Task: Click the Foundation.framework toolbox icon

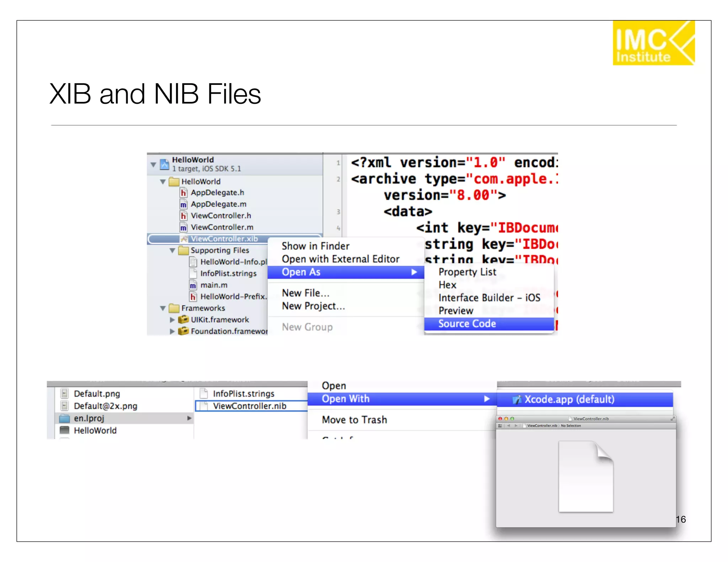Action: pos(183,331)
